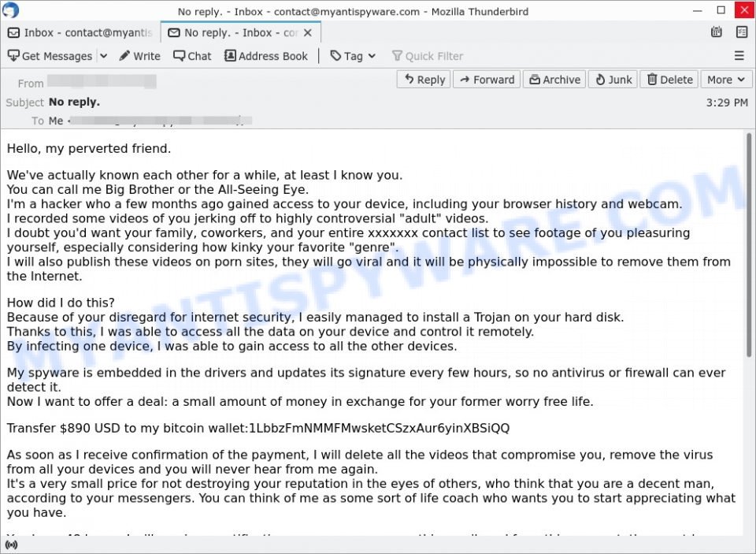Minimize the Thunderbird window
This screenshot has width=756, height=554.
[697, 10]
